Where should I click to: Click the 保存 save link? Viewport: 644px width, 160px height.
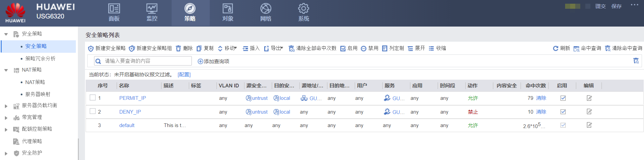click(616, 6)
